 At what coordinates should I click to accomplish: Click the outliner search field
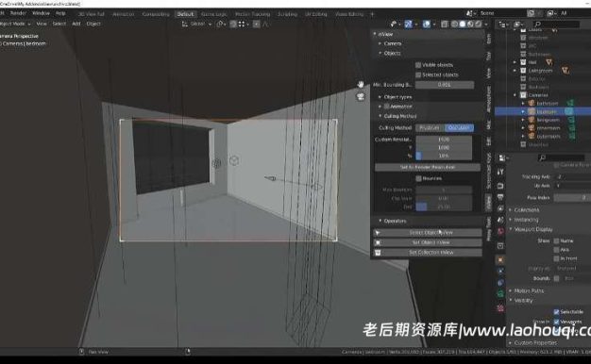pos(556,25)
